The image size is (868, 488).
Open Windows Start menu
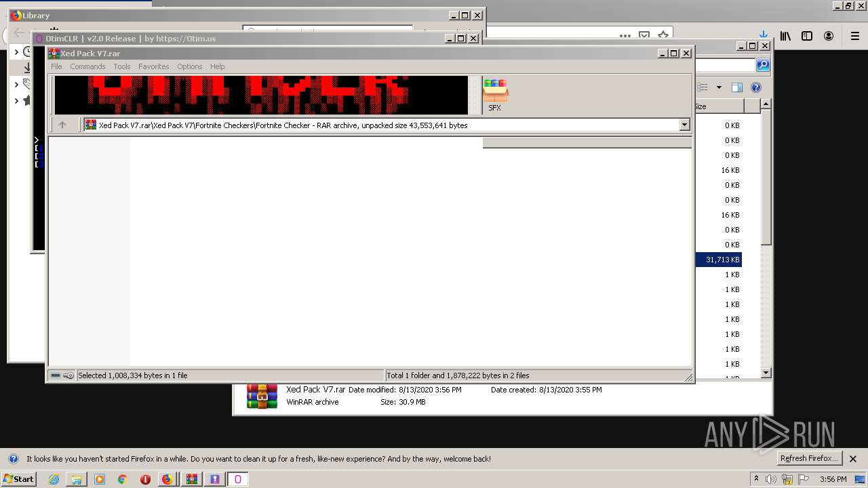[x=19, y=479]
